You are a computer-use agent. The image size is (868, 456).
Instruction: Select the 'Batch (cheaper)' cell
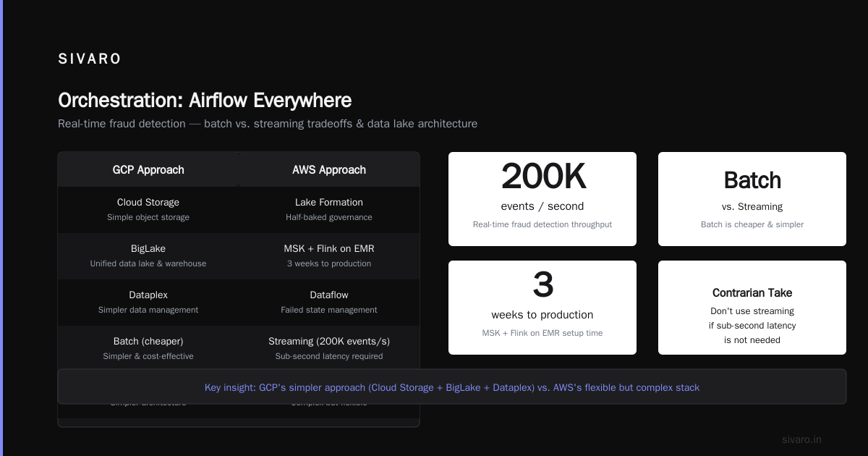148,341
